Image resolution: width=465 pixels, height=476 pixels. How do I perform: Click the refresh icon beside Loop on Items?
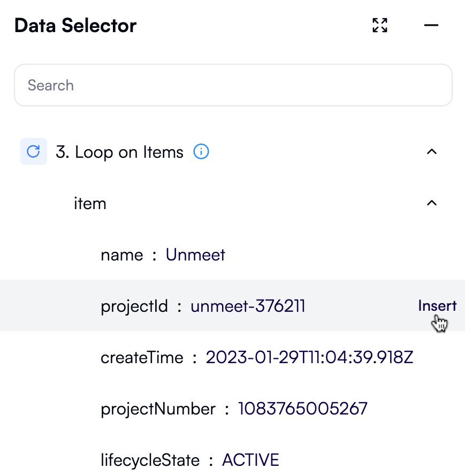[x=33, y=152]
